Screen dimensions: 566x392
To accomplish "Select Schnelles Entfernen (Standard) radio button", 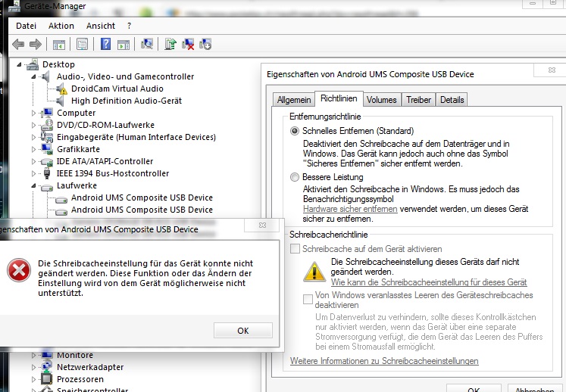I will (x=295, y=131).
